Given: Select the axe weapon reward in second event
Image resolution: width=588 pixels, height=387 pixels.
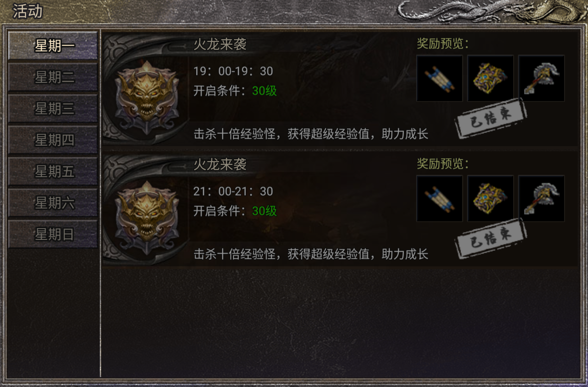Looking at the screenshot, I should pos(541,198).
